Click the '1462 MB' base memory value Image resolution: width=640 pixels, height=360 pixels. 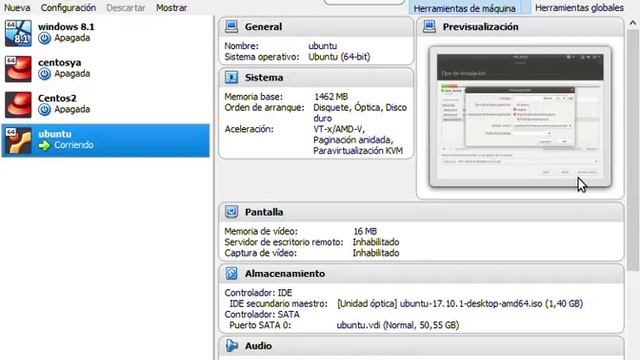[331, 97]
